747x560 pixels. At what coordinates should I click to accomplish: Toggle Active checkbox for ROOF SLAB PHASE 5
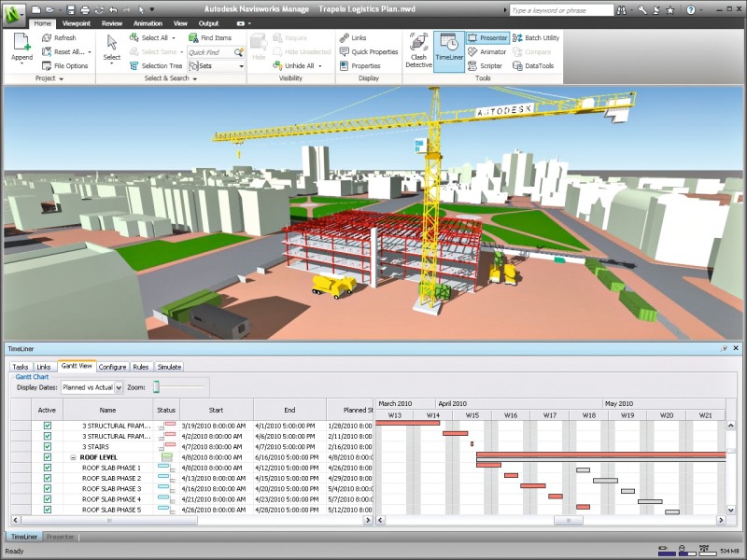[48, 510]
